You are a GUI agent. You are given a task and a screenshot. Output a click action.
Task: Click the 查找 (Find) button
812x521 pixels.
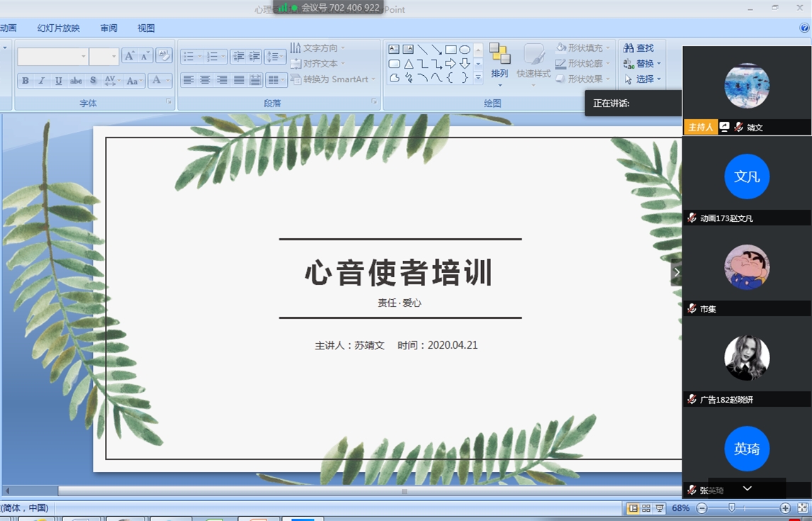[639, 48]
